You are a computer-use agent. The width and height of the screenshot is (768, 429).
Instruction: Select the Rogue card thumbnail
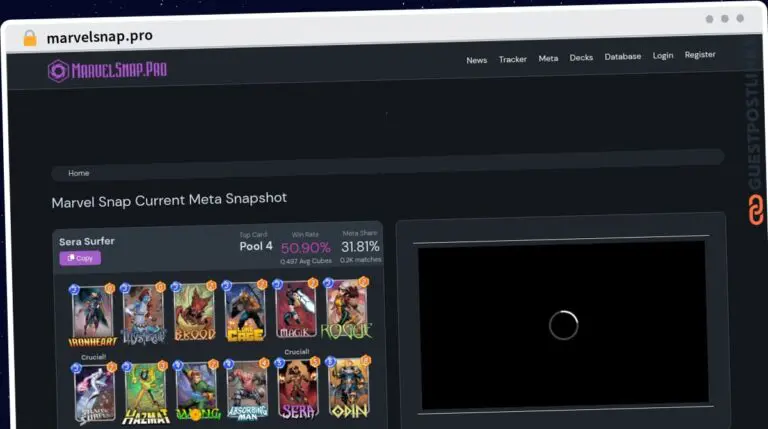[347, 310]
